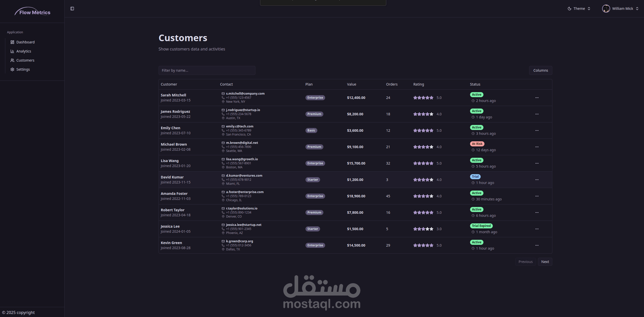This screenshot has height=317, width=644.
Task: Click the Analytics bar chart icon
Action: pyautogui.click(x=12, y=51)
